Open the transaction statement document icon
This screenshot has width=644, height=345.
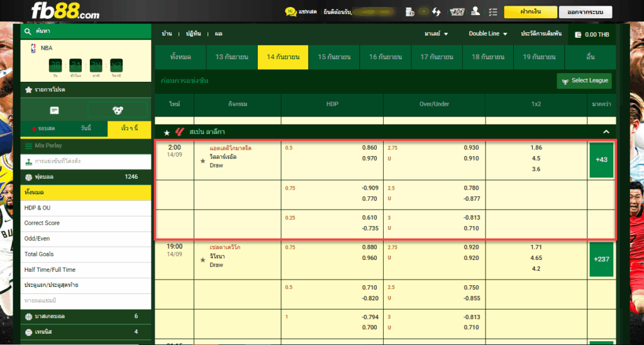(x=409, y=12)
